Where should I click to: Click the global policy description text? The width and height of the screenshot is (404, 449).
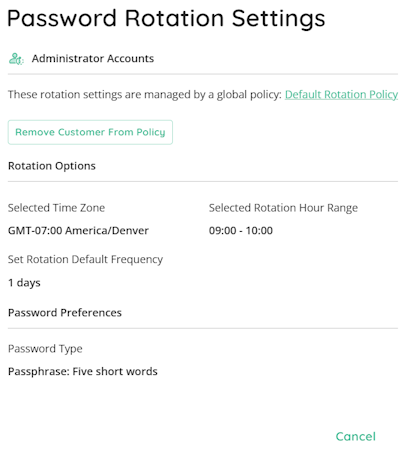pyautogui.click(x=145, y=95)
